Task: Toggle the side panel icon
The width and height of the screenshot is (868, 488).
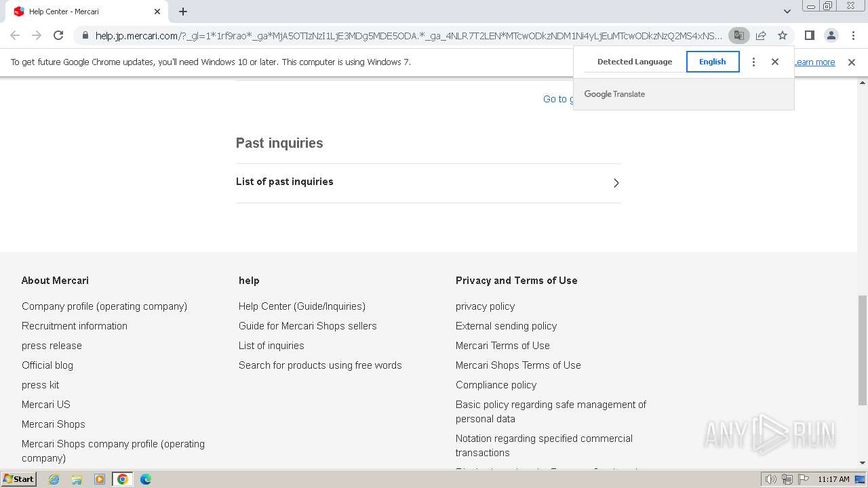Action: (809, 35)
